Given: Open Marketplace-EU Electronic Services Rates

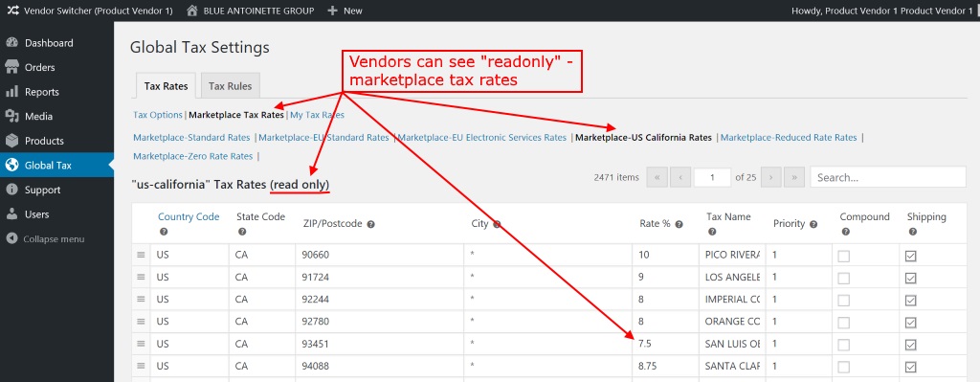Looking at the screenshot, I should (482, 138).
